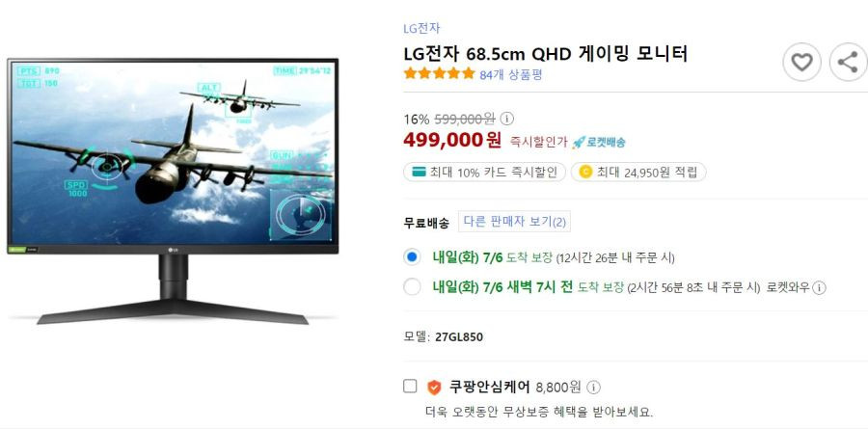Click the 로켓배송 rocket delivery badge
The height and width of the screenshot is (429, 868).
click(599, 143)
